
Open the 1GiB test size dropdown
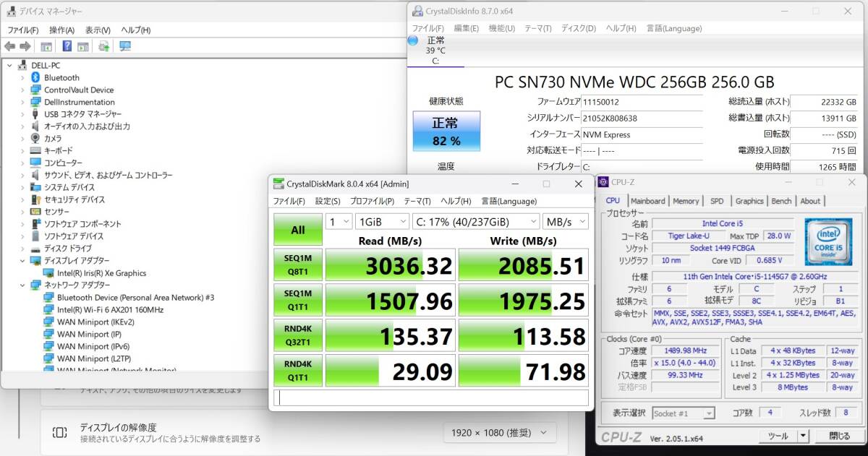point(382,221)
